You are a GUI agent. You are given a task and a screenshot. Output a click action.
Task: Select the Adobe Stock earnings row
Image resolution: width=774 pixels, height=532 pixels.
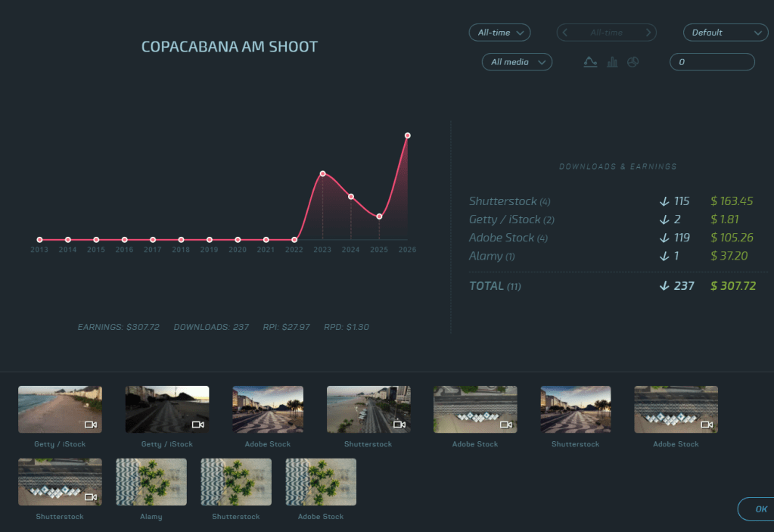point(611,238)
